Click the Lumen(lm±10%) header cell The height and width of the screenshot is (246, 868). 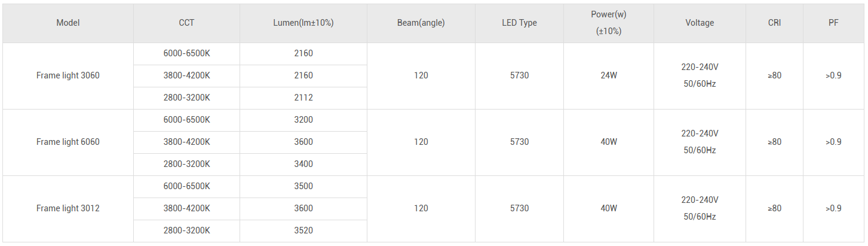click(x=303, y=23)
